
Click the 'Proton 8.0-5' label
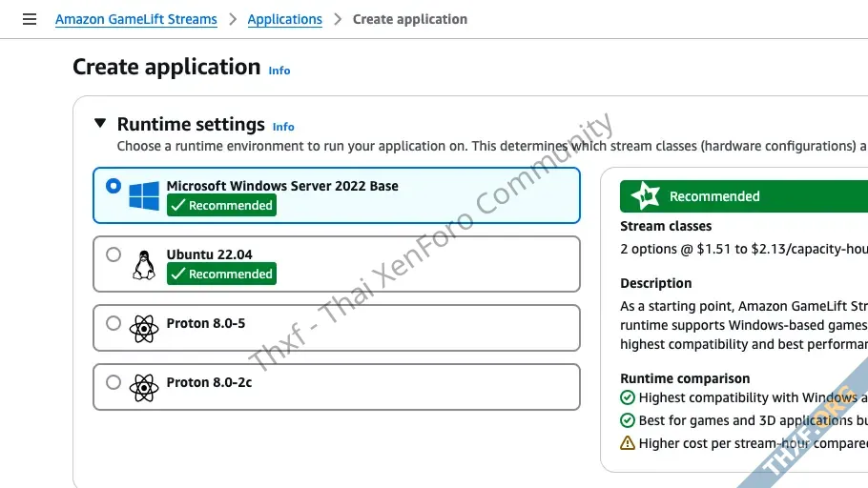206,323
